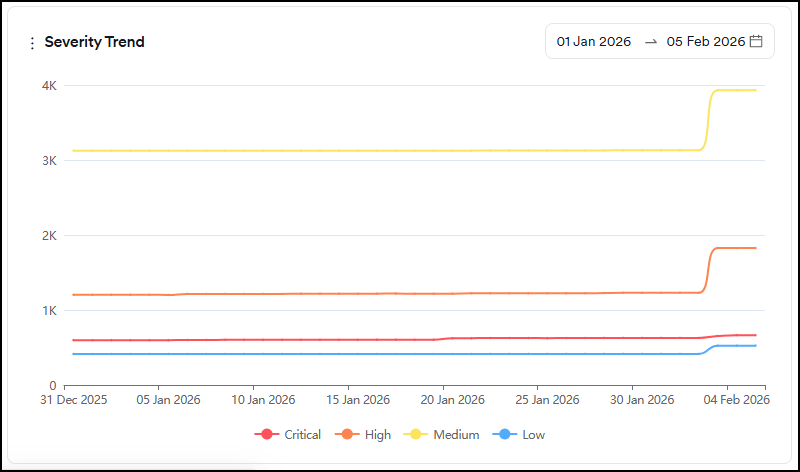Click the 20 Jan 2026 x-axis label
This screenshot has width=800, height=472.
coord(442,400)
